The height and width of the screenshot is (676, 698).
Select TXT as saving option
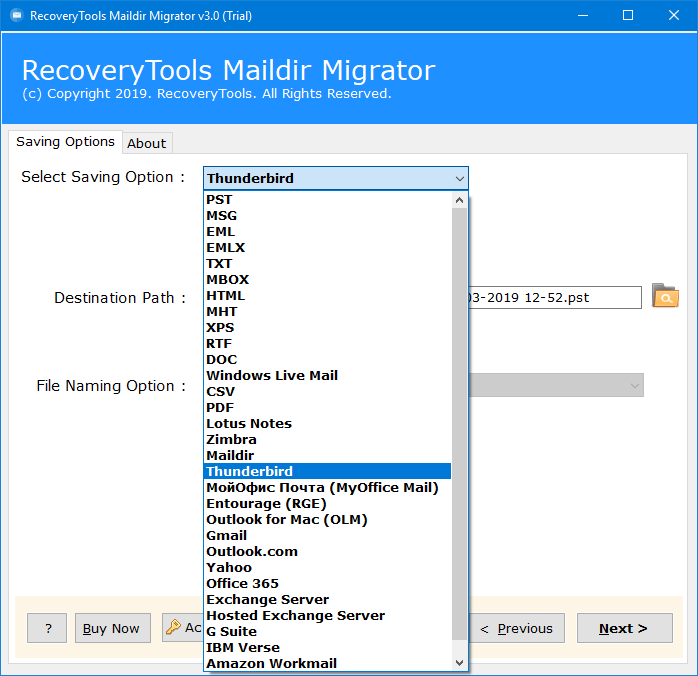pyautogui.click(x=327, y=263)
